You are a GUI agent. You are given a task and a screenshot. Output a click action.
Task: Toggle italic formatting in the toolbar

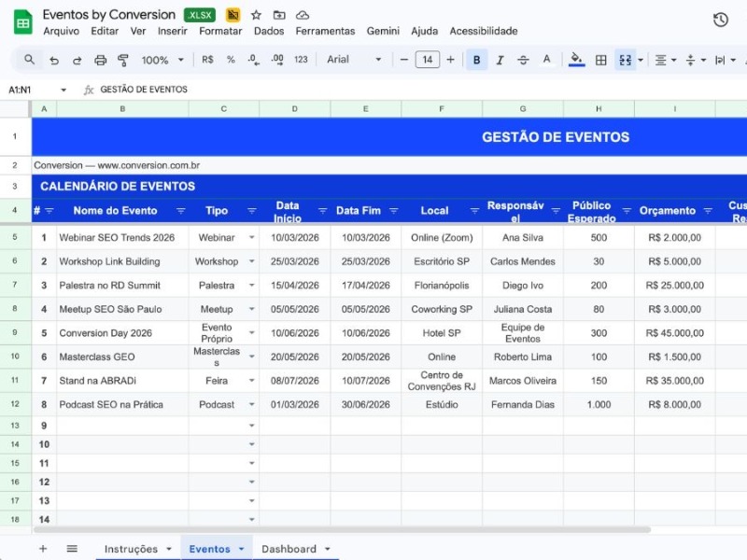(500, 60)
